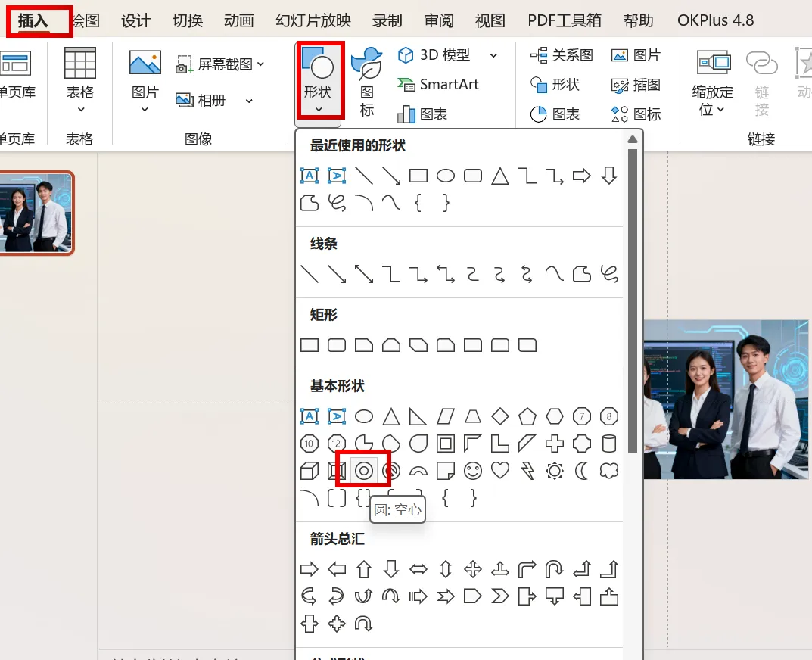Select the diamond shape
812x660 pixels.
point(499,416)
